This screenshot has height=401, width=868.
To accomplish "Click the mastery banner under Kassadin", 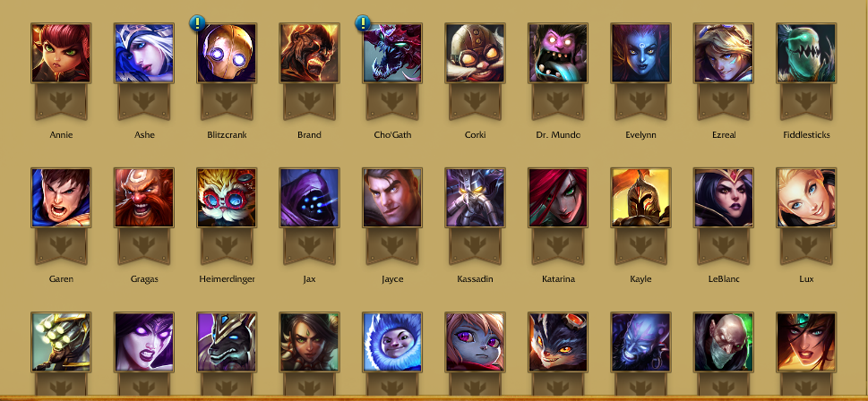I will point(475,245).
